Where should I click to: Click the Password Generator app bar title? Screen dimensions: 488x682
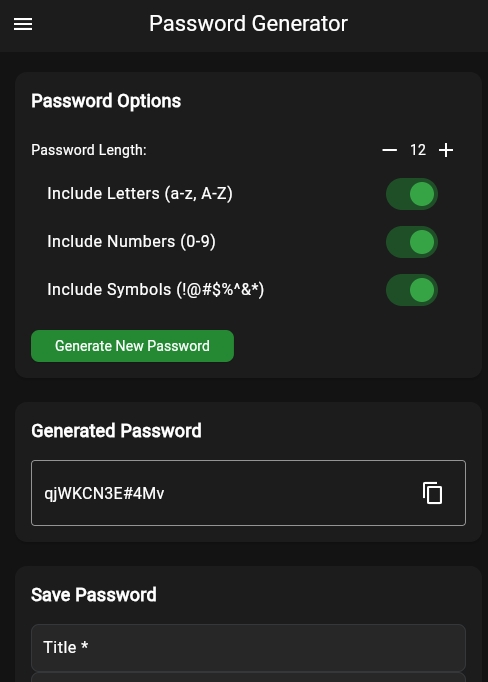pos(248,23)
